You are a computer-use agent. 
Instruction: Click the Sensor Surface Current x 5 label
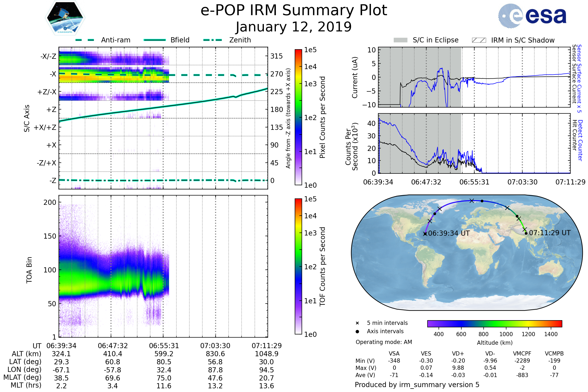579,78
